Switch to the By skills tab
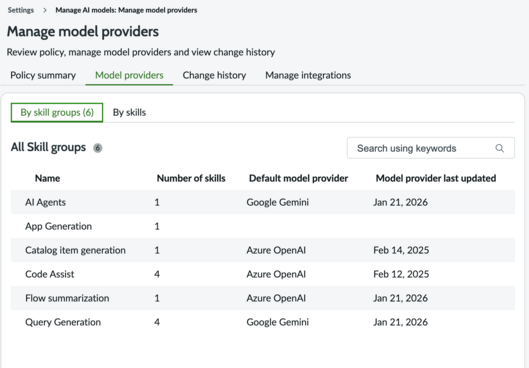The width and height of the screenshot is (529, 368). coord(129,112)
